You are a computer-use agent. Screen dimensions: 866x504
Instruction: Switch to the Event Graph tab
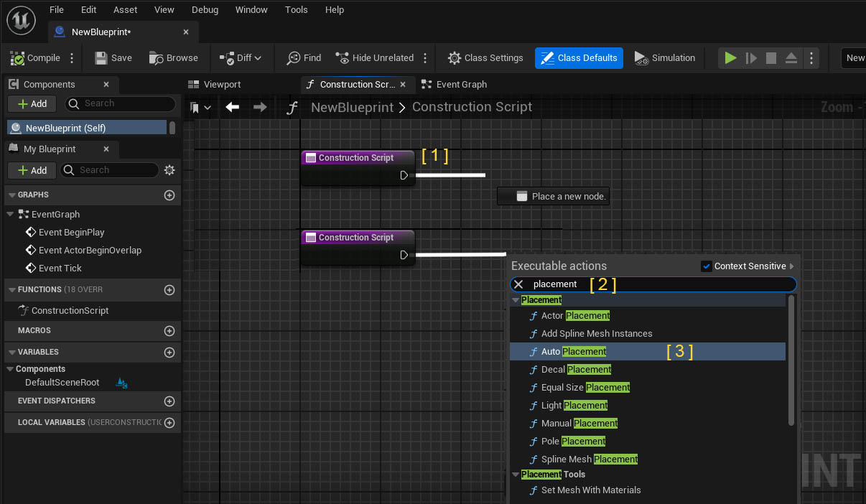454,84
